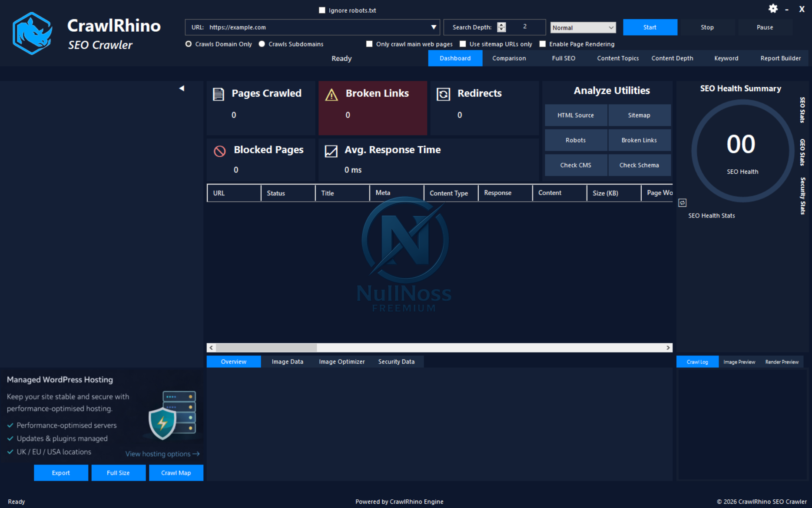Click the Check Schema button
This screenshot has height=508, width=812.
coord(639,165)
